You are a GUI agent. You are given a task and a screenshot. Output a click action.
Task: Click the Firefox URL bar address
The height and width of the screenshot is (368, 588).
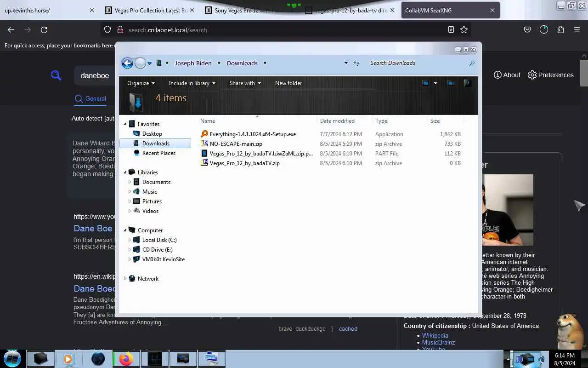point(168,30)
